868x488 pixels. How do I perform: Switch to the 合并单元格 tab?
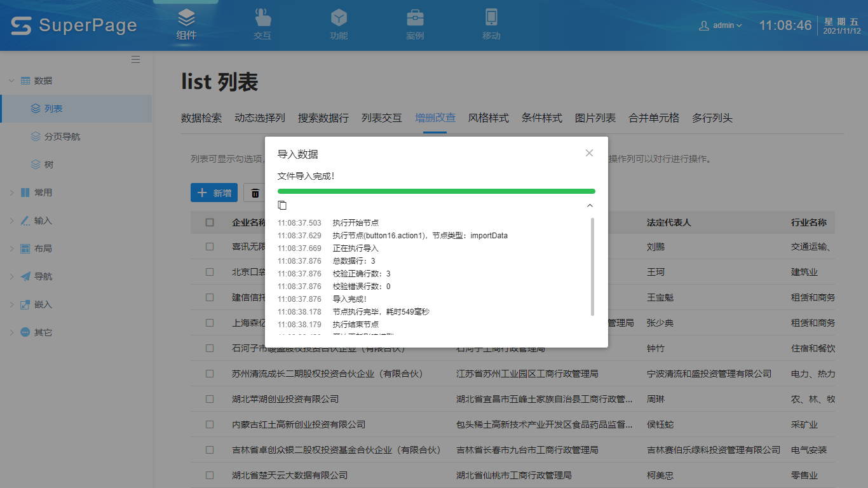point(654,118)
